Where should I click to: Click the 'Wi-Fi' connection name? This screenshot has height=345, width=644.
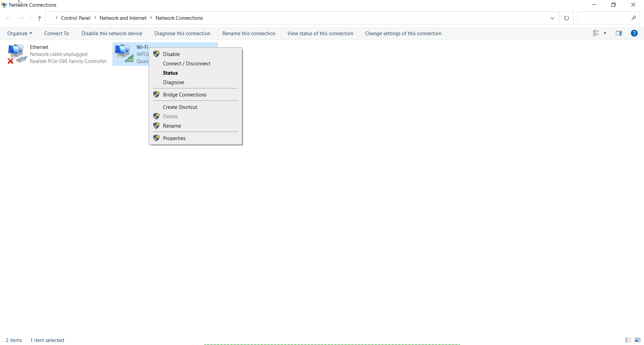[x=142, y=47]
